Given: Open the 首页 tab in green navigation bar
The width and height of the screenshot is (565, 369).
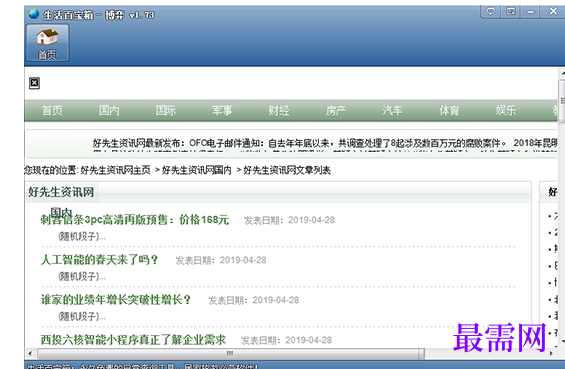Looking at the screenshot, I should pyautogui.click(x=52, y=110).
